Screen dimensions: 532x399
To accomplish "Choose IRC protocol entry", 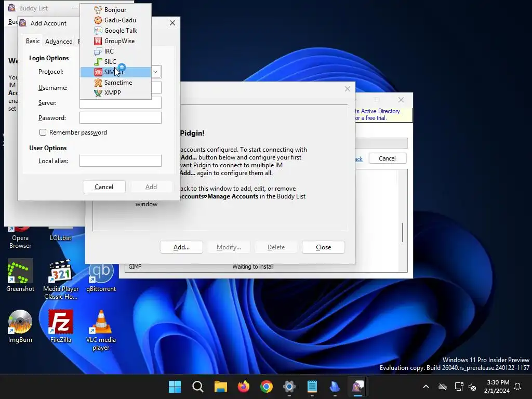I will (x=115, y=51).
